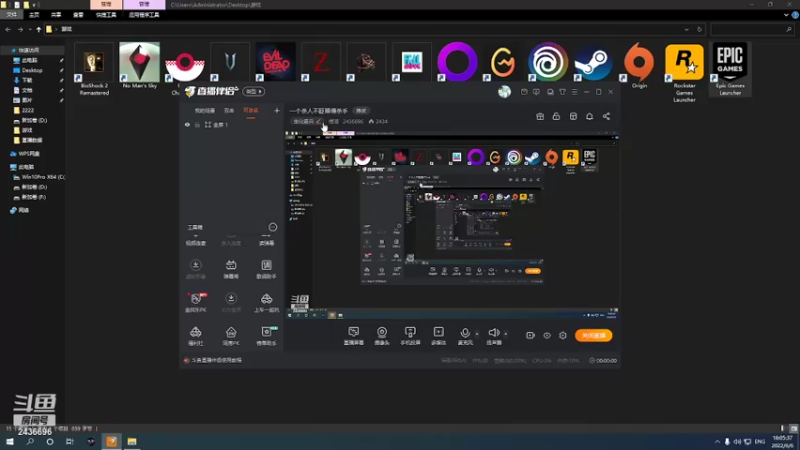Click the phone screen mirroring source icon
The image size is (800, 450).
pyautogui.click(x=410, y=336)
